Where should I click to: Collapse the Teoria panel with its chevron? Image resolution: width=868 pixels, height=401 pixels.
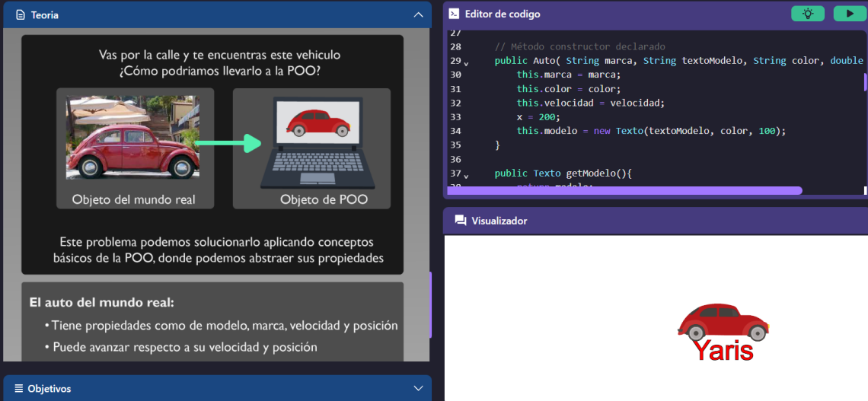pyautogui.click(x=417, y=14)
